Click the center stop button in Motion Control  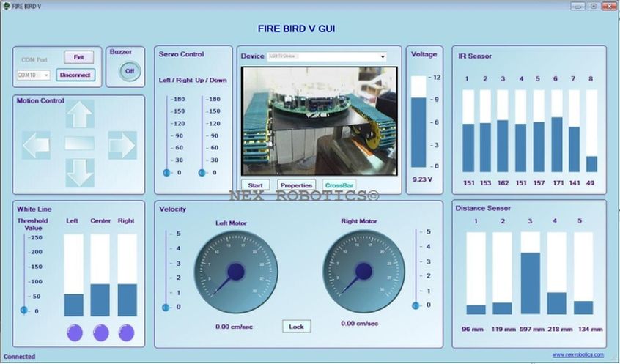point(80,144)
